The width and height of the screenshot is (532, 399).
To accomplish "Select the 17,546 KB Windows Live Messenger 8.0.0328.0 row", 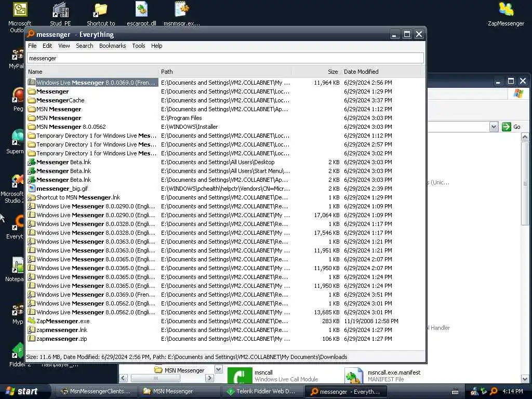I will click(x=225, y=233).
